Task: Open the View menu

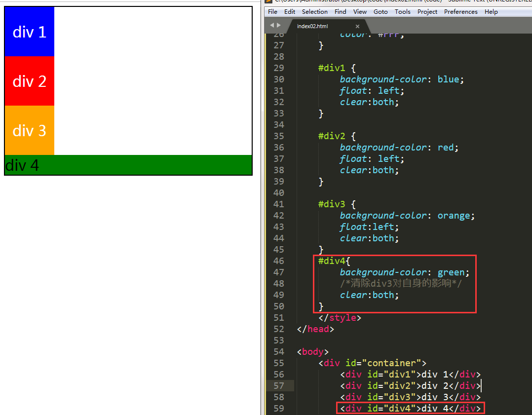Action: pyautogui.click(x=360, y=11)
